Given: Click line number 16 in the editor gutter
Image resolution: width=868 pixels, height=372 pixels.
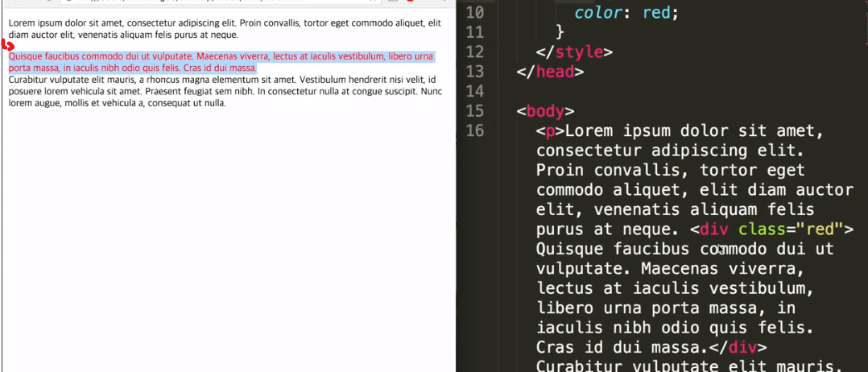Looking at the screenshot, I should (474, 131).
